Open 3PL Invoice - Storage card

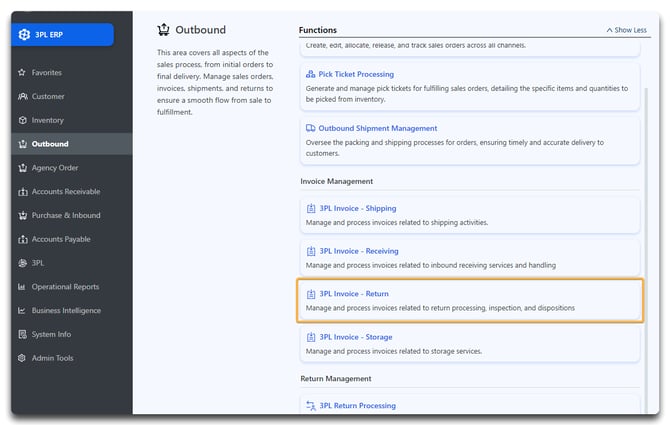tap(355, 337)
